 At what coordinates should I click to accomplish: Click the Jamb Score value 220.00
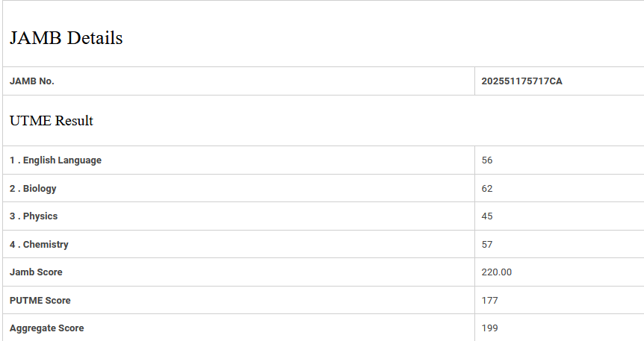point(497,272)
